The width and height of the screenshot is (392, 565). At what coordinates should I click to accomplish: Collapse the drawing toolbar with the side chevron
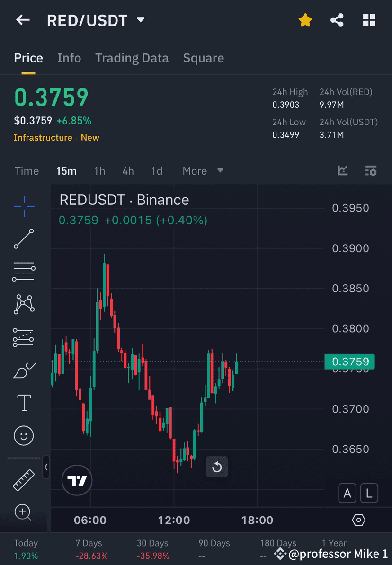click(46, 468)
